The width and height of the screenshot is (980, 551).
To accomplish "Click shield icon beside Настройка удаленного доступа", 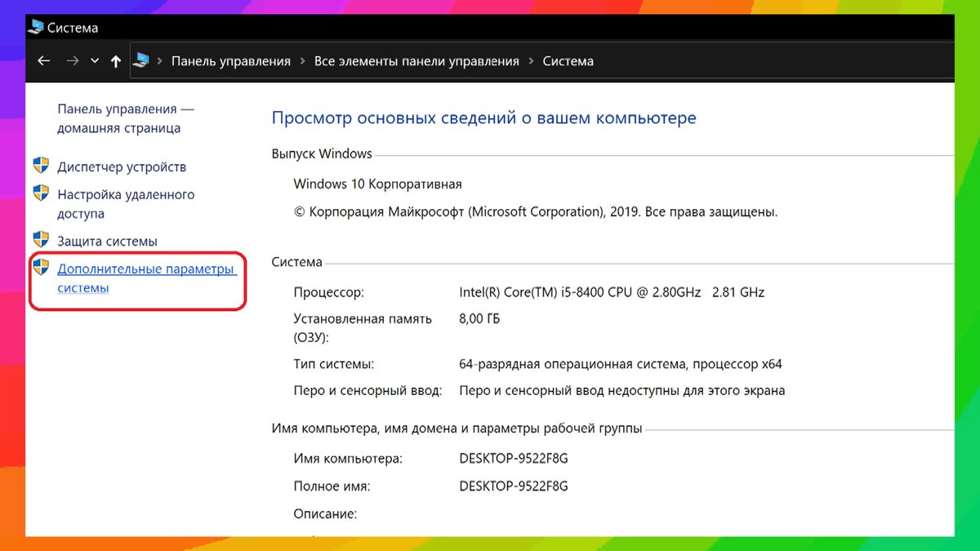I will (x=41, y=193).
